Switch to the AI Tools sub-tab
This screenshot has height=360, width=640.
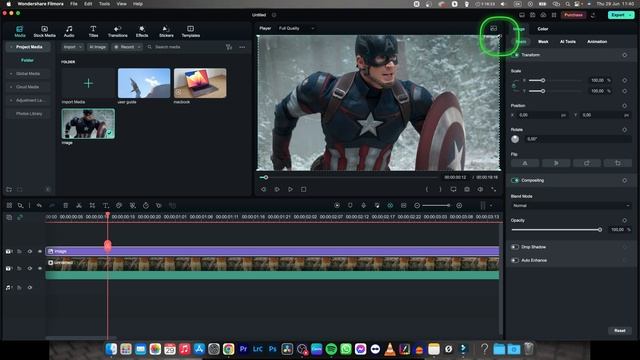tap(567, 42)
